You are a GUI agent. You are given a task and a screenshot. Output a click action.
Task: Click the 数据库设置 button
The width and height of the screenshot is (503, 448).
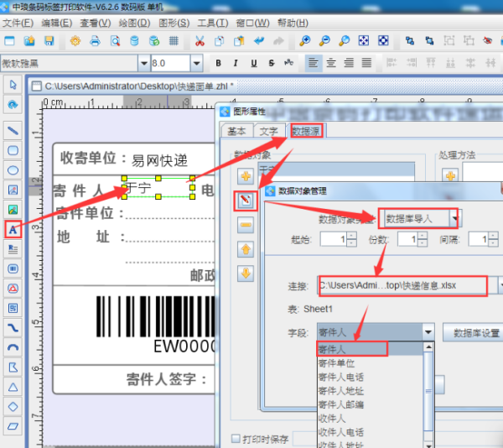click(x=472, y=333)
